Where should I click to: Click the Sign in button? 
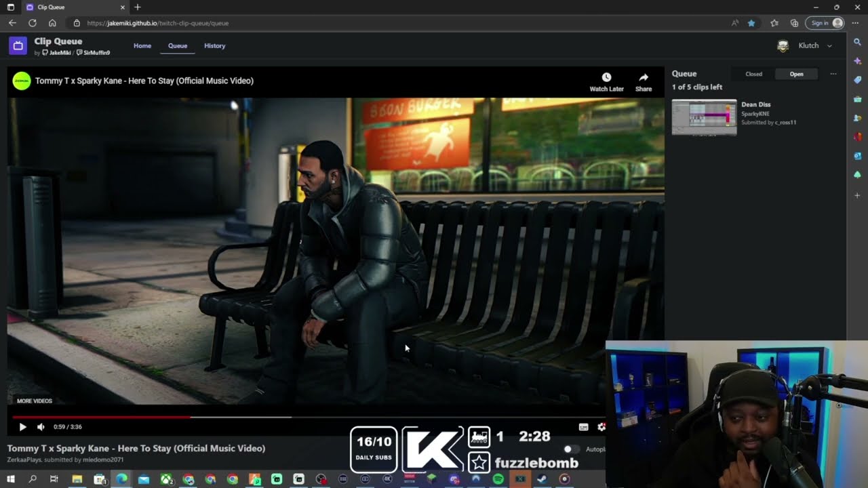pos(825,23)
